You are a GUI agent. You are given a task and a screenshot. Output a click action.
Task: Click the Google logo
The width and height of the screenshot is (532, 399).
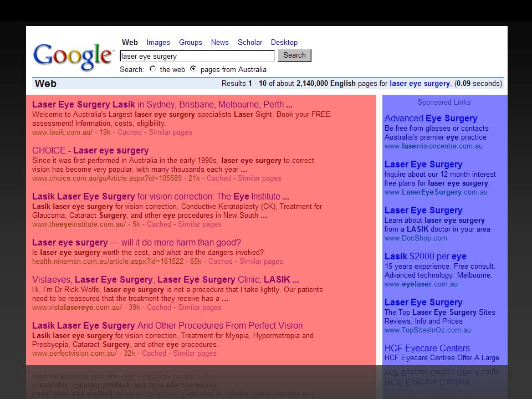point(73,57)
